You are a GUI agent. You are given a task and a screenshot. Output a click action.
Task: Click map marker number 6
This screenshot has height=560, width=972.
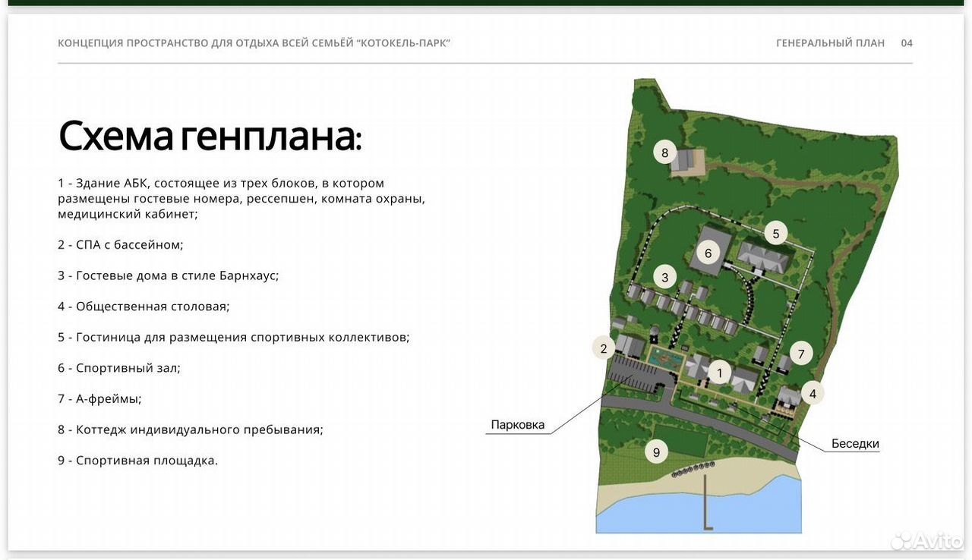(708, 253)
